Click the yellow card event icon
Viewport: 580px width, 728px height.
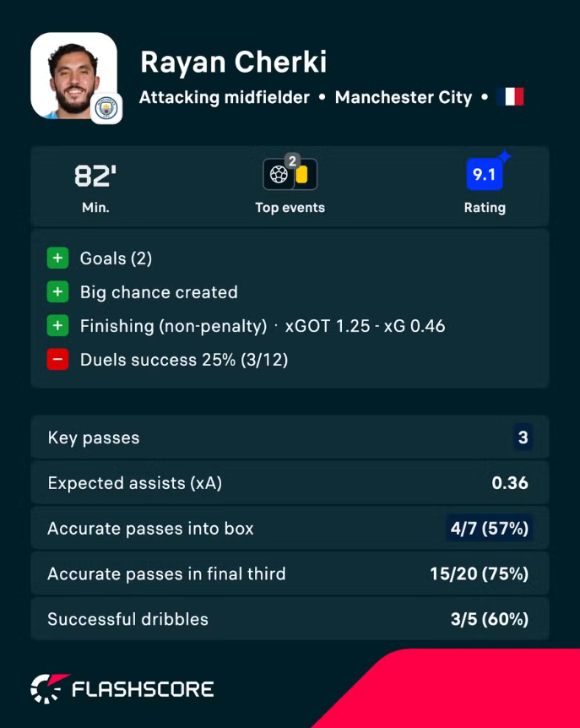(x=302, y=175)
